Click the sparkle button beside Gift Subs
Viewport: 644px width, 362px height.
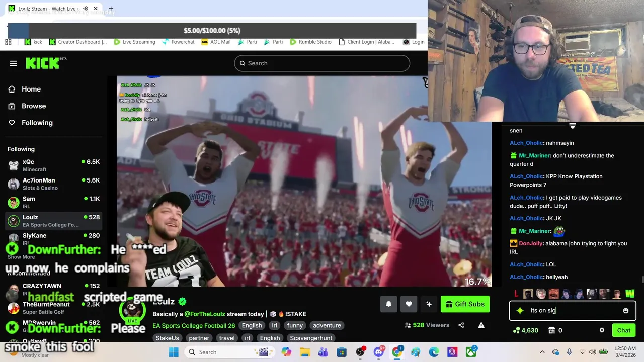pyautogui.click(x=429, y=304)
